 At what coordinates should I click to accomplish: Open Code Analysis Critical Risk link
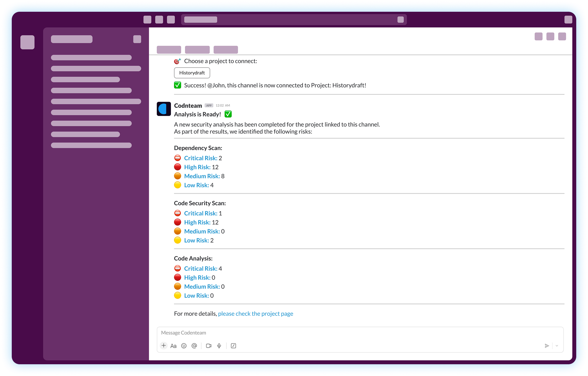(201, 269)
